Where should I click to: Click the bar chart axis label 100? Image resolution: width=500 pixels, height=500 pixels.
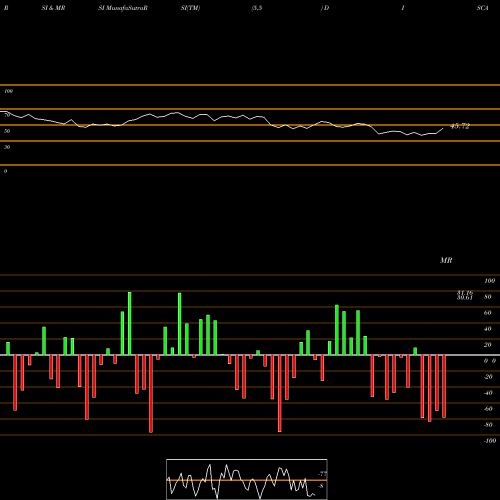click(489, 281)
